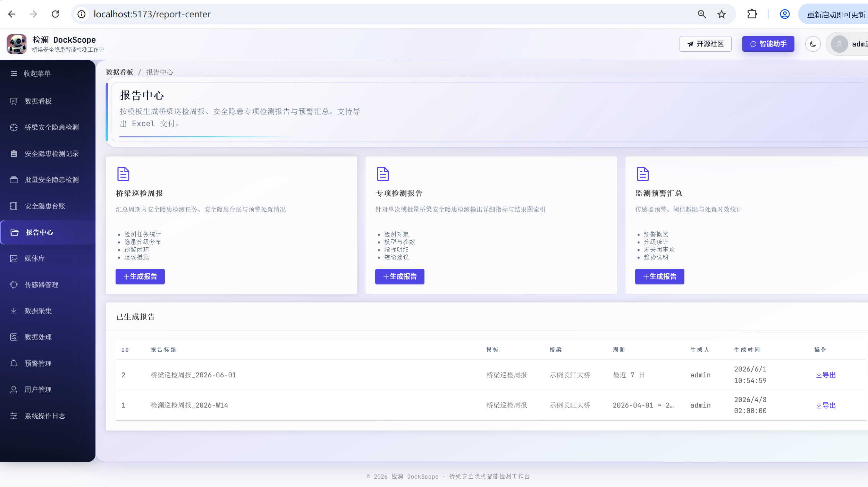Click the 周期 column header
This screenshot has height=487, width=868.
pos(619,350)
